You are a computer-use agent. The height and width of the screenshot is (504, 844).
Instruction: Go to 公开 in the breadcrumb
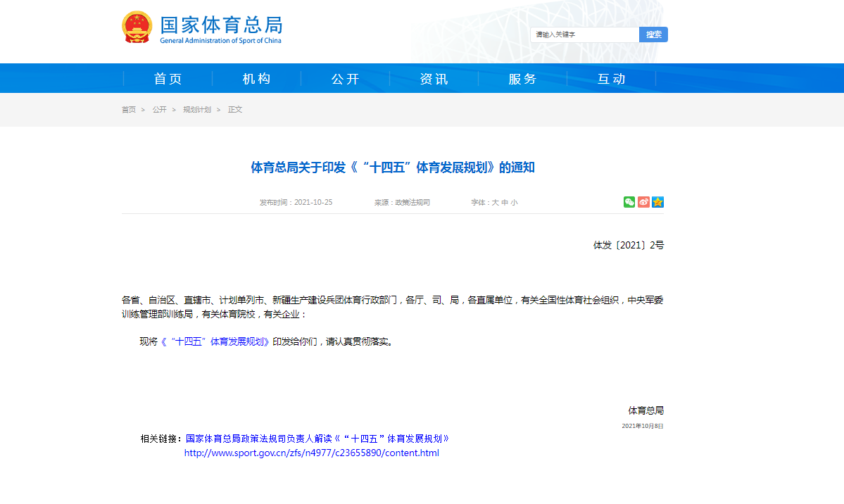pyautogui.click(x=159, y=109)
